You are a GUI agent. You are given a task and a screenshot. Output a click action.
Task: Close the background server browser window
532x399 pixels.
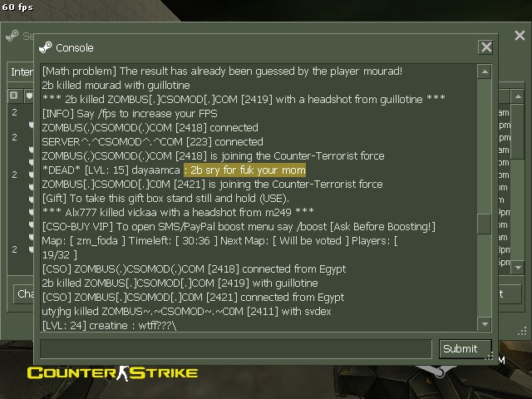pyautogui.click(x=520, y=35)
